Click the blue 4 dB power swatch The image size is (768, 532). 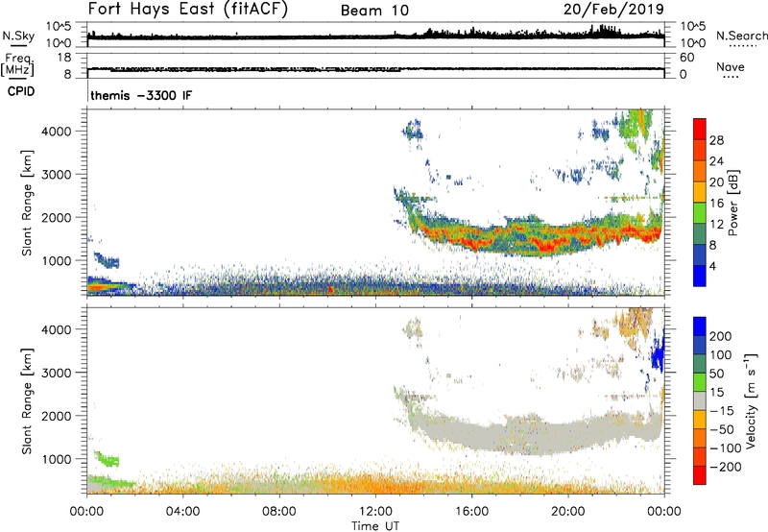(700, 276)
